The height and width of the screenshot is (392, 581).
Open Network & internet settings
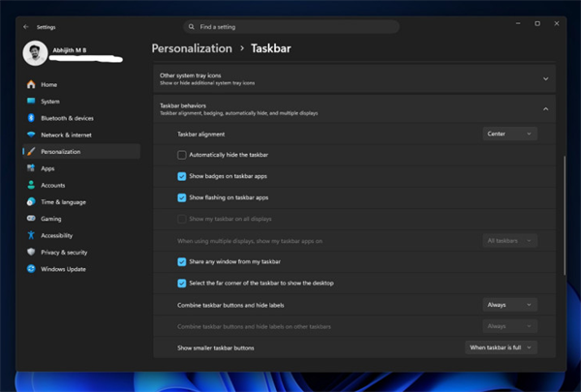click(81, 135)
